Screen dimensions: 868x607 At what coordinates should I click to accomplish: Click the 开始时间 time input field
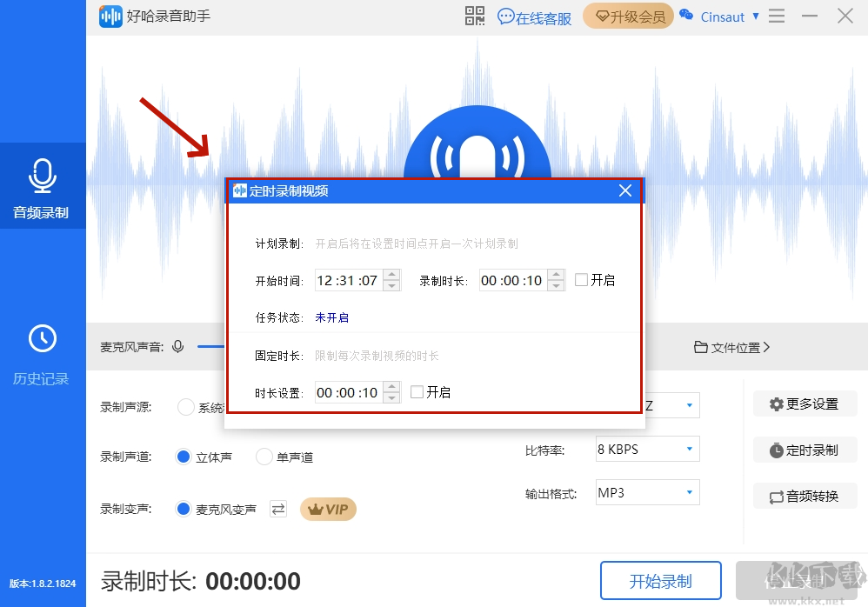(348, 280)
